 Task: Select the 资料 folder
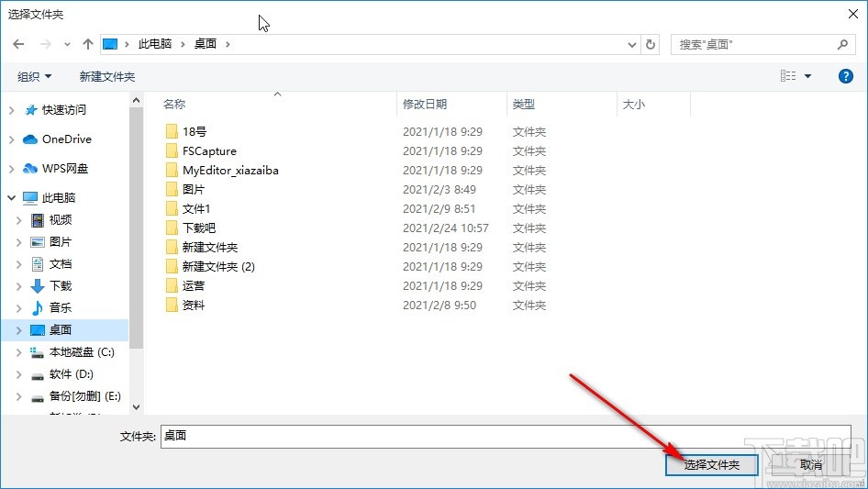tap(194, 306)
